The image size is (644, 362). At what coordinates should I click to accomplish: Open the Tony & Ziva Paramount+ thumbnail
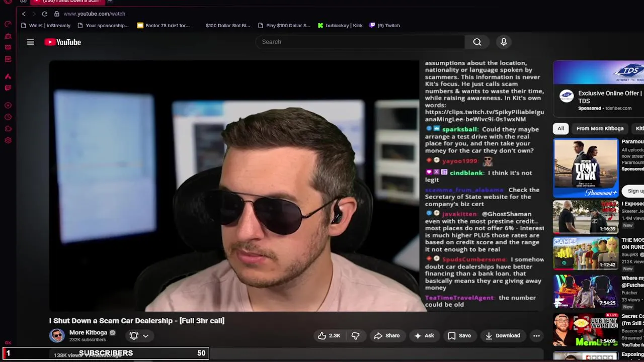click(x=586, y=167)
